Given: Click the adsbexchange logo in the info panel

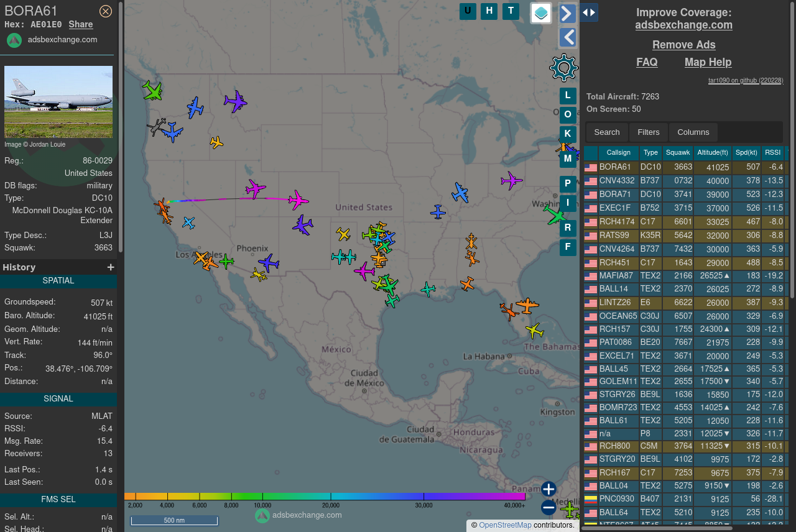Looking at the screenshot, I should pos(14,40).
